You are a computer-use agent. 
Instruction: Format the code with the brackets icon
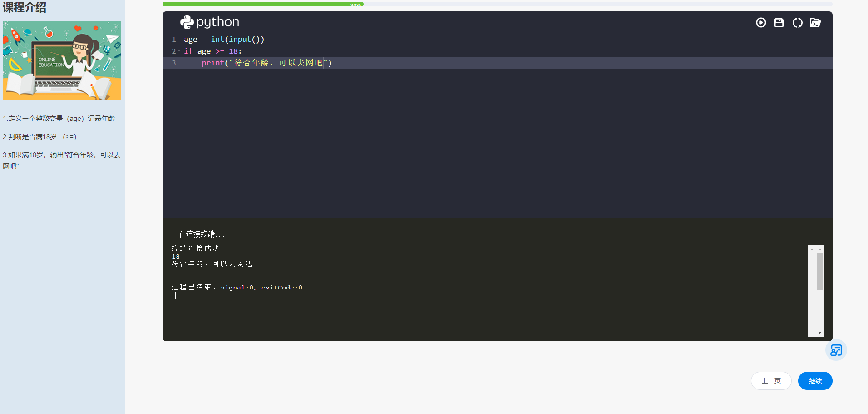(x=798, y=23)
